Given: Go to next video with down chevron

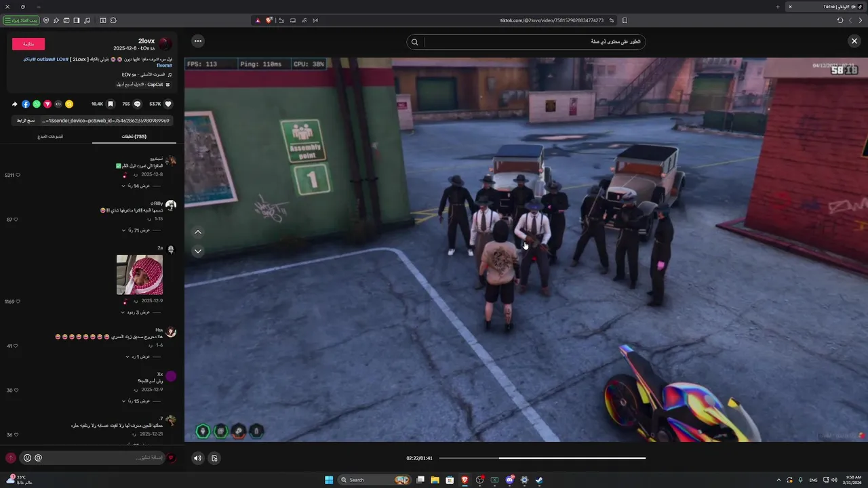Looking at the screenshot, I should click(198, 251).
